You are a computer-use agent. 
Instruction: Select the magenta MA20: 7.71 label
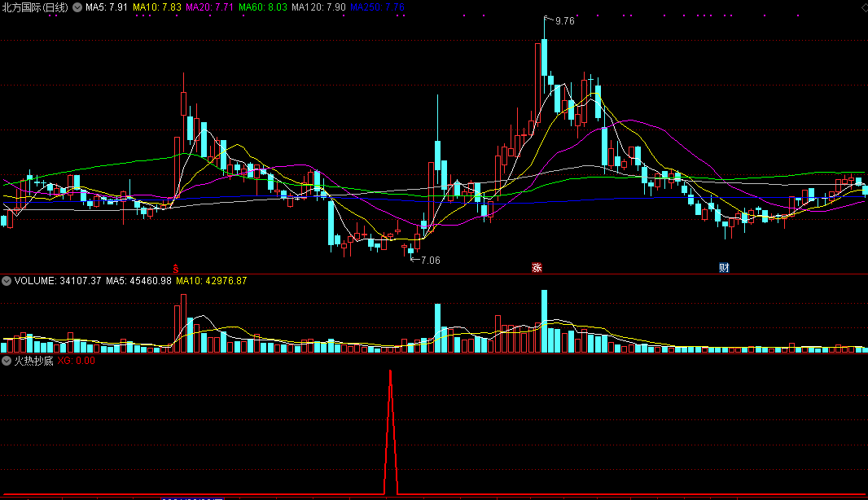[210, 7]
